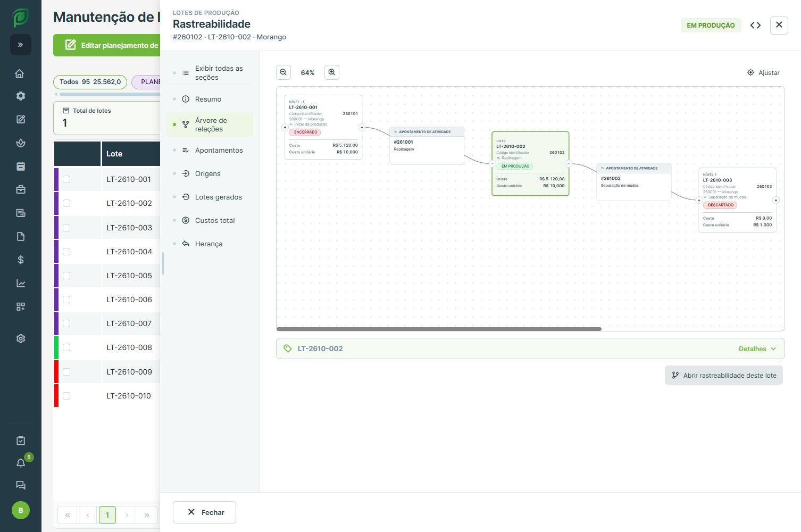This screenshot has height=532, width=801.
Task: Check the box for lot LT-2610-010
Action: [66, 396]
